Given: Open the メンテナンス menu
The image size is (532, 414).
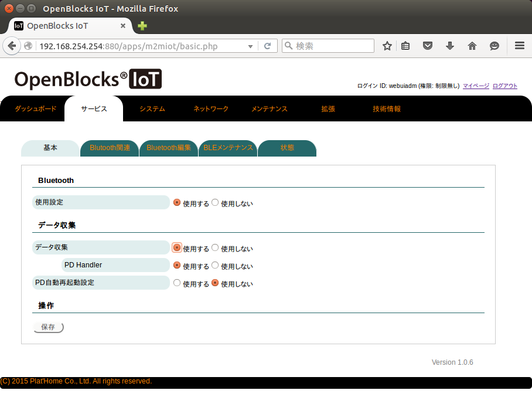Looking at the screenshot, I should [270, 108].
